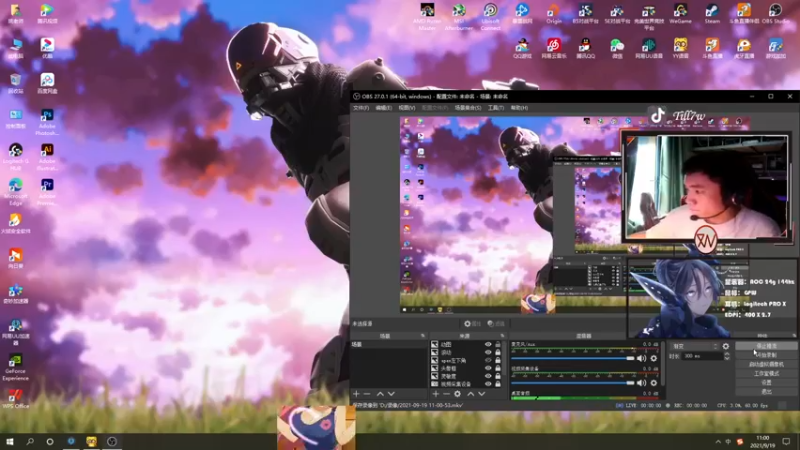Open OBS Studio desktop shortcut
Viewport: 800px width, 450px height.
[x=776, y=14]
